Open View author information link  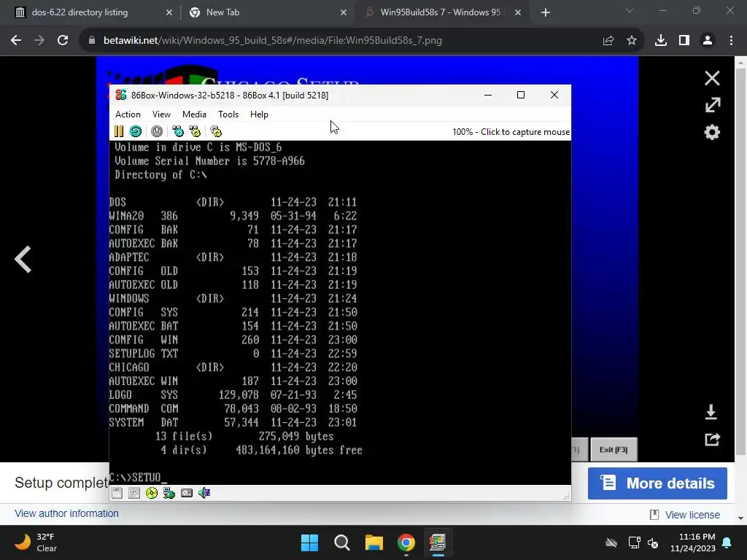66,513
